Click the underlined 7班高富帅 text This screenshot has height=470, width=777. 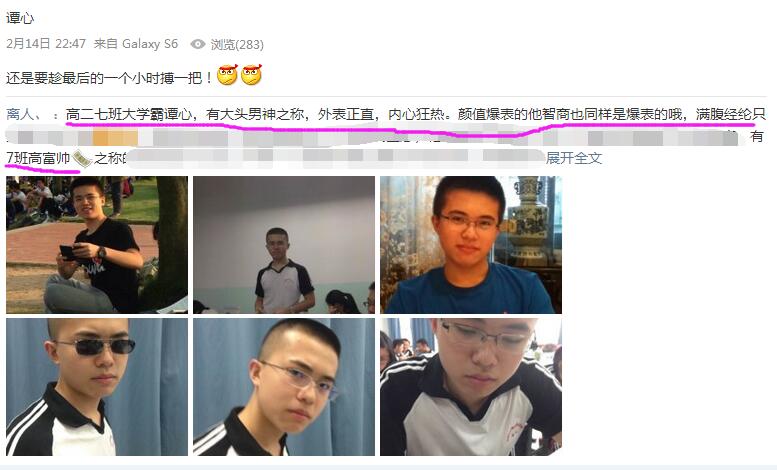point(38,159)
